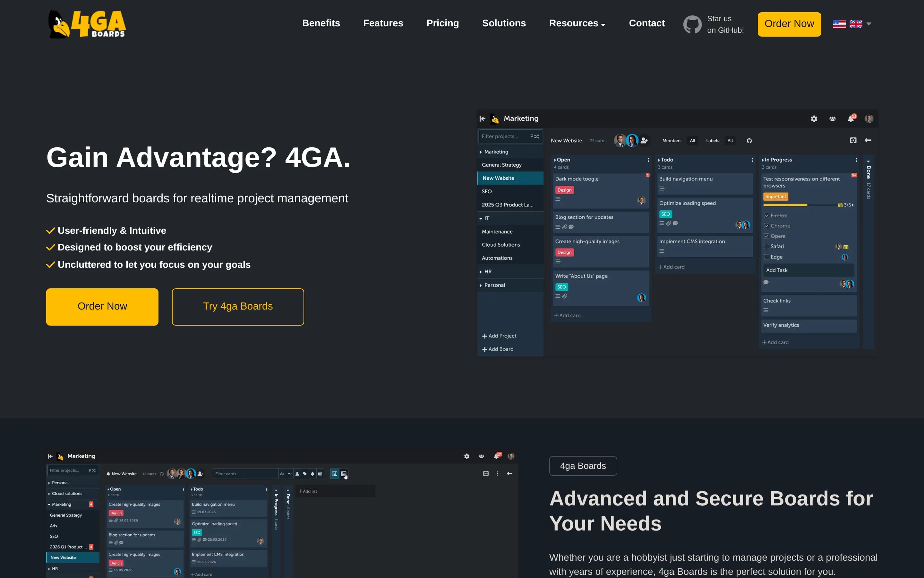Toggle Aa match-case filter in lower board
Screen dimensions: 924x578
click(x=282, y=474)
